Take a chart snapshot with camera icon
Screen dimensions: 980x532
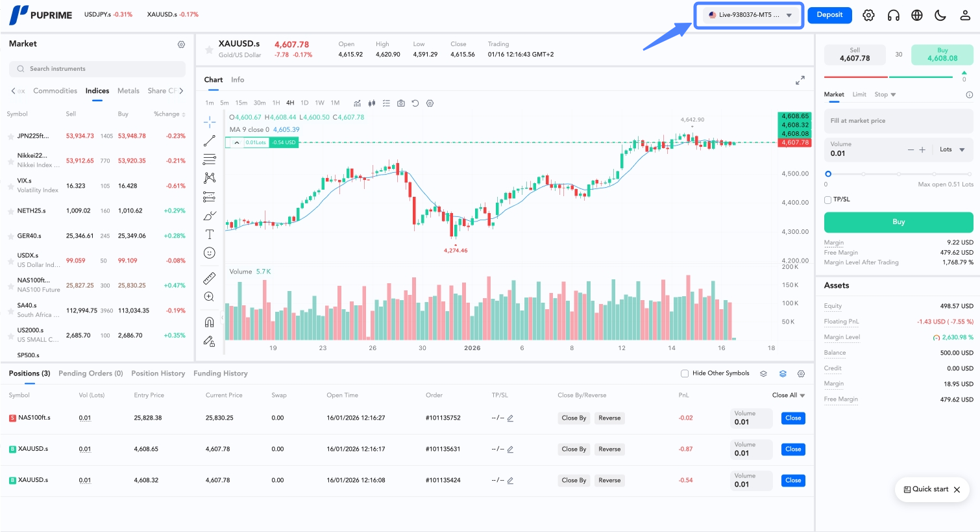(400, 103)
